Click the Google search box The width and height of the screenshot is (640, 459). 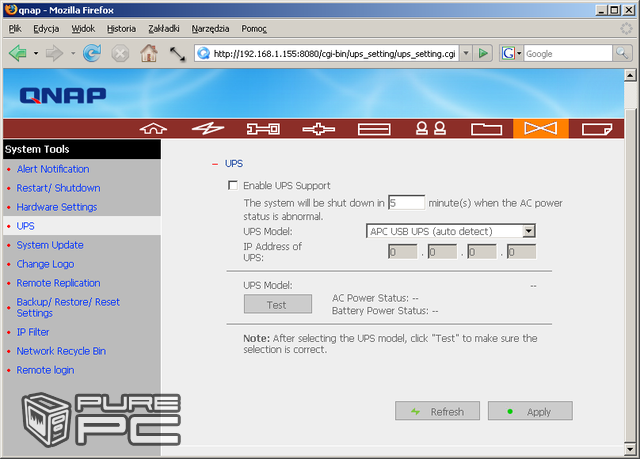568,53
